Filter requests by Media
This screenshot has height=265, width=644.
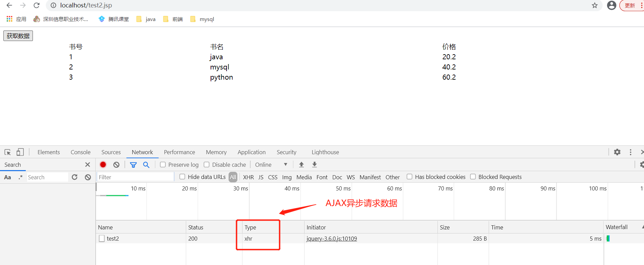pos(304,177)
